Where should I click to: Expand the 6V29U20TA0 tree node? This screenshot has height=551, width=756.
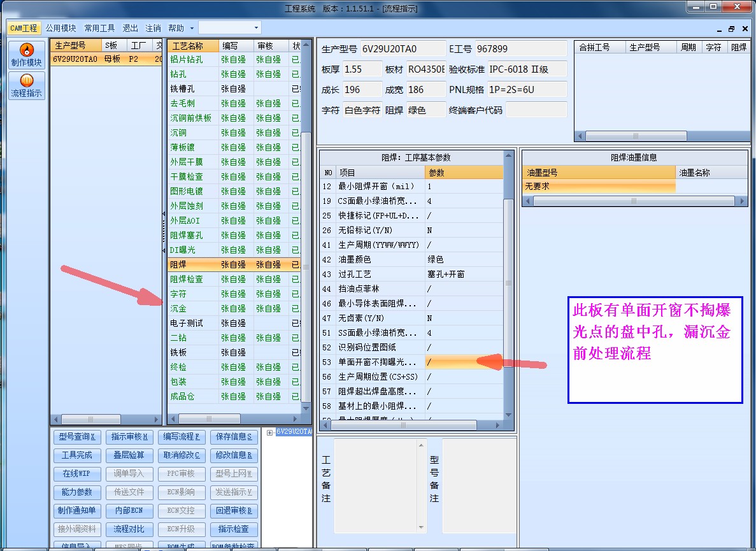tap(269, 433)
